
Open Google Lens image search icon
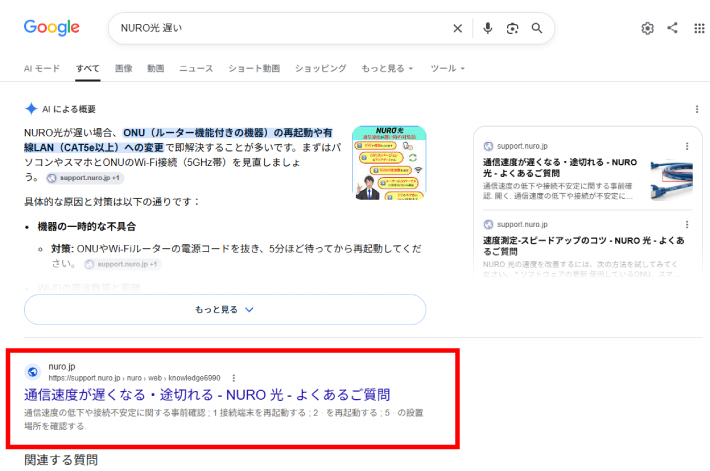pos(512,29)
